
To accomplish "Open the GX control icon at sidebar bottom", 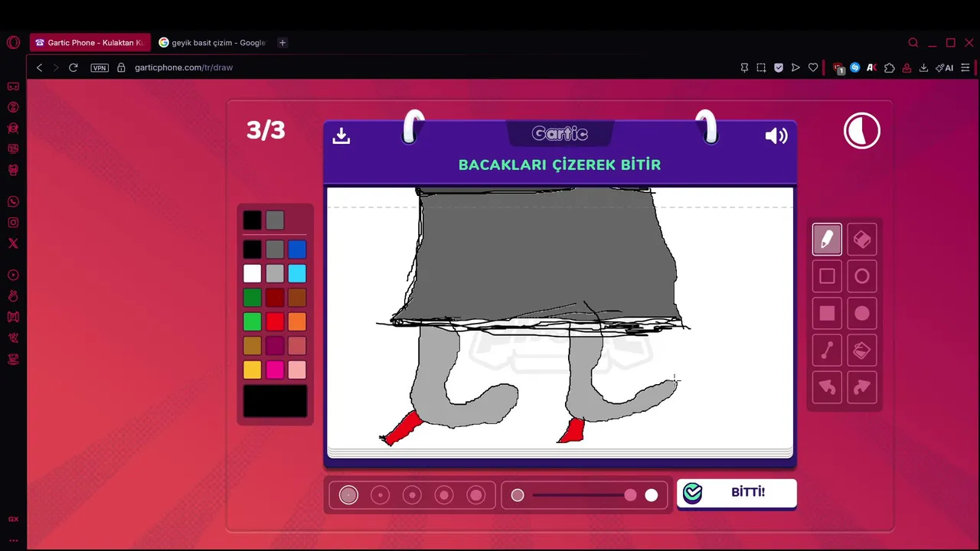I will 13,519.
